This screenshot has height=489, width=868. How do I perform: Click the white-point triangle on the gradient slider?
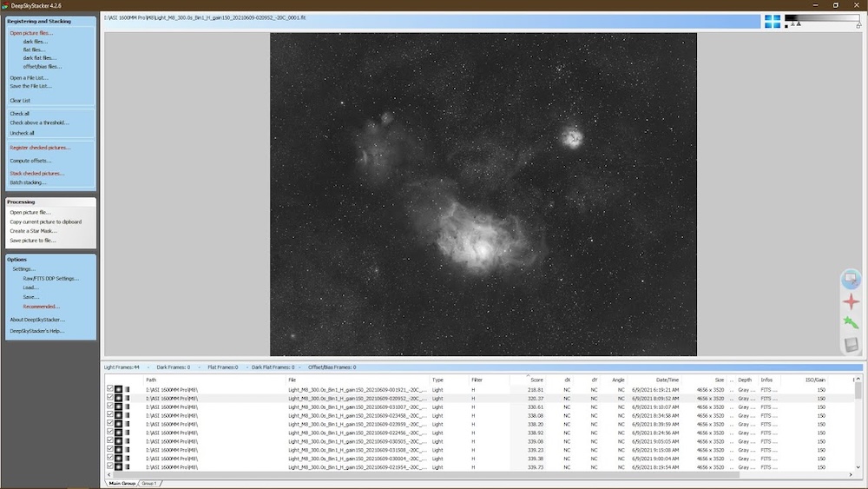(x=858, y=26)
